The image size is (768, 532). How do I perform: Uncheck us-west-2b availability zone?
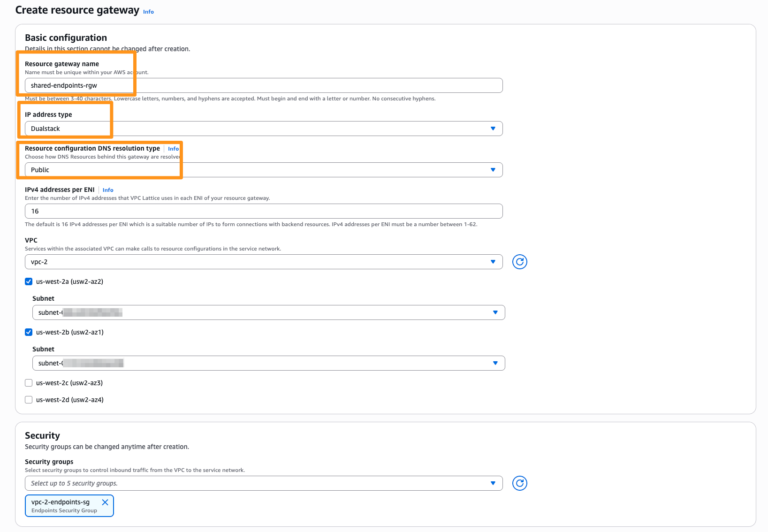point(29,332)
